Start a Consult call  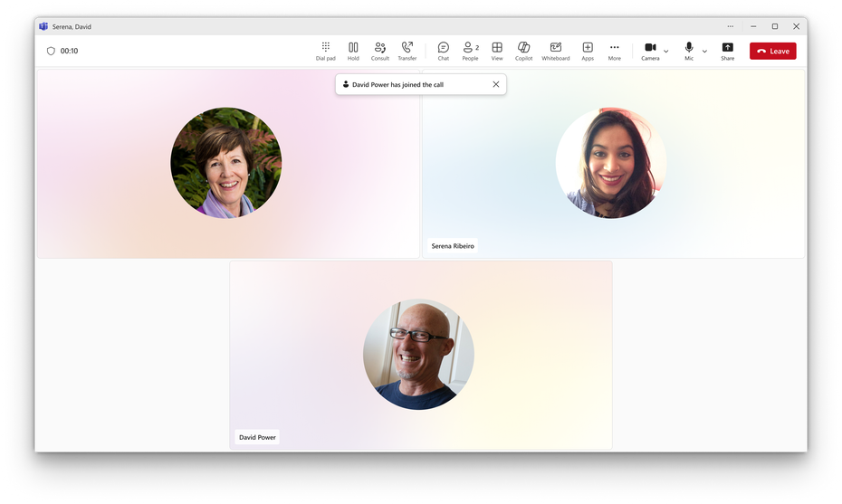tap(379, 51)
